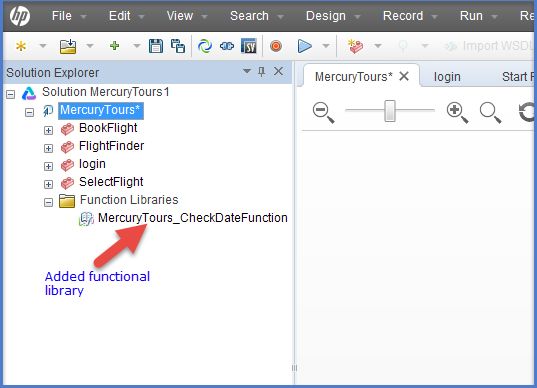Open the Run dropdown arrow beside play icon
This screenshot has height=388, width=537.
326,46
